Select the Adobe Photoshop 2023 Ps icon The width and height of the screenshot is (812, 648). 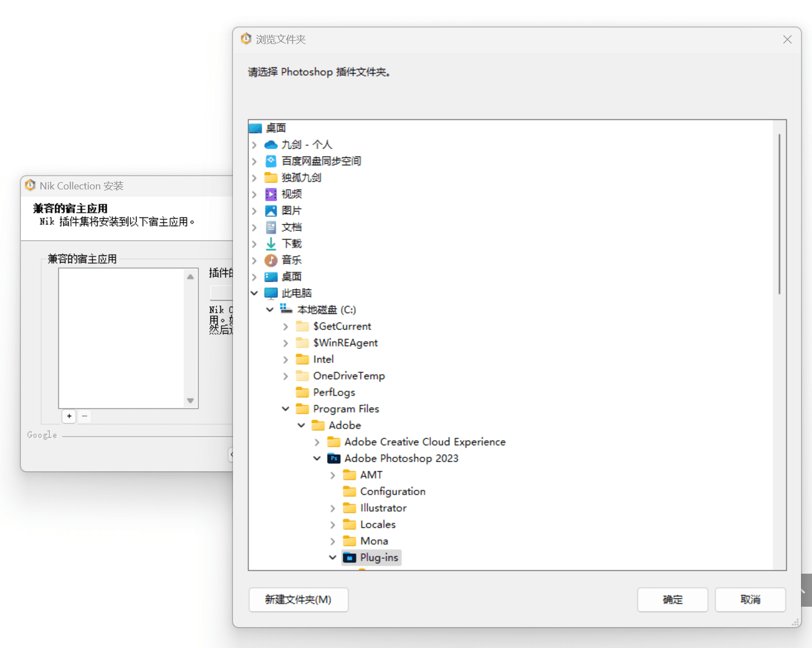coord(334,458)
